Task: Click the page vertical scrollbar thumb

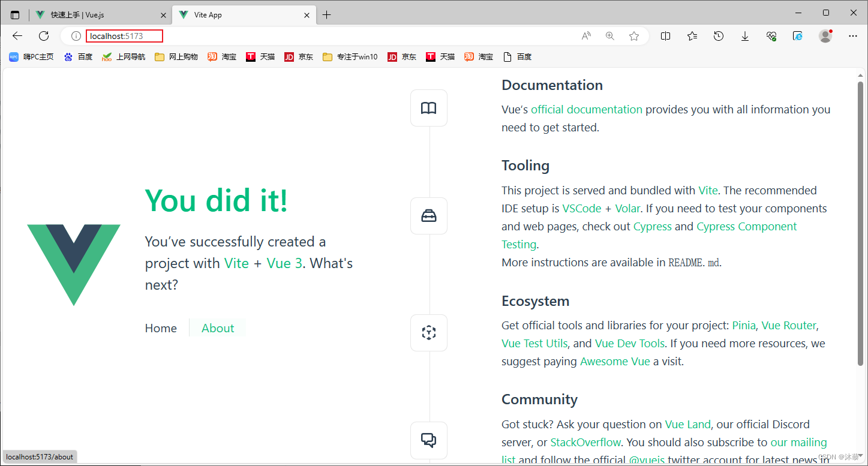Action: click(860, 223)
